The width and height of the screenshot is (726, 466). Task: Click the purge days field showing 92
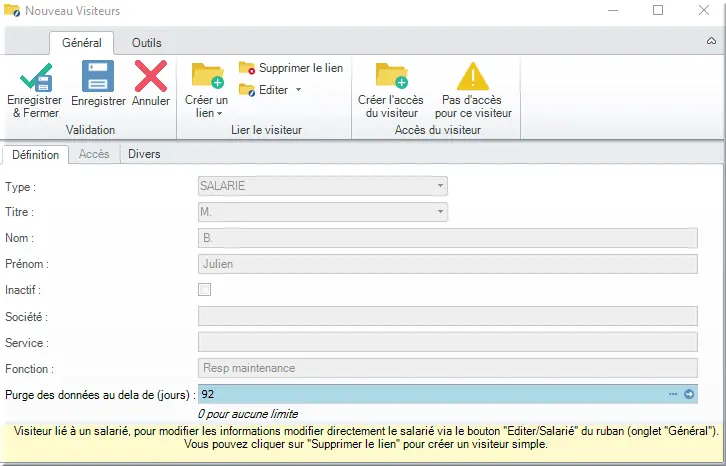pos(448,394)
